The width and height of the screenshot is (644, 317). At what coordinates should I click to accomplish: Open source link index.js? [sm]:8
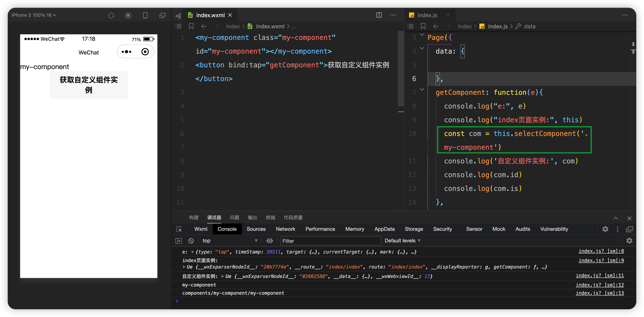point(601,251)
